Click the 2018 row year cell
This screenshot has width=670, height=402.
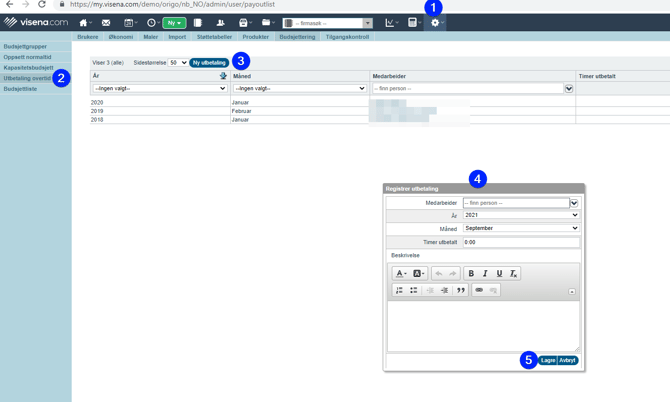point(97,120)
